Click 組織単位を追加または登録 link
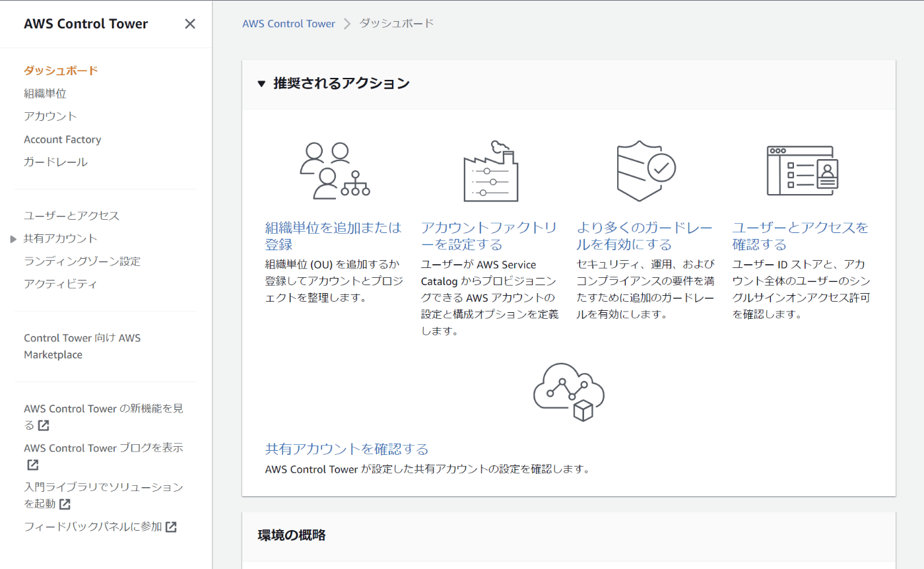924x569 pixels. click(333, 236)
